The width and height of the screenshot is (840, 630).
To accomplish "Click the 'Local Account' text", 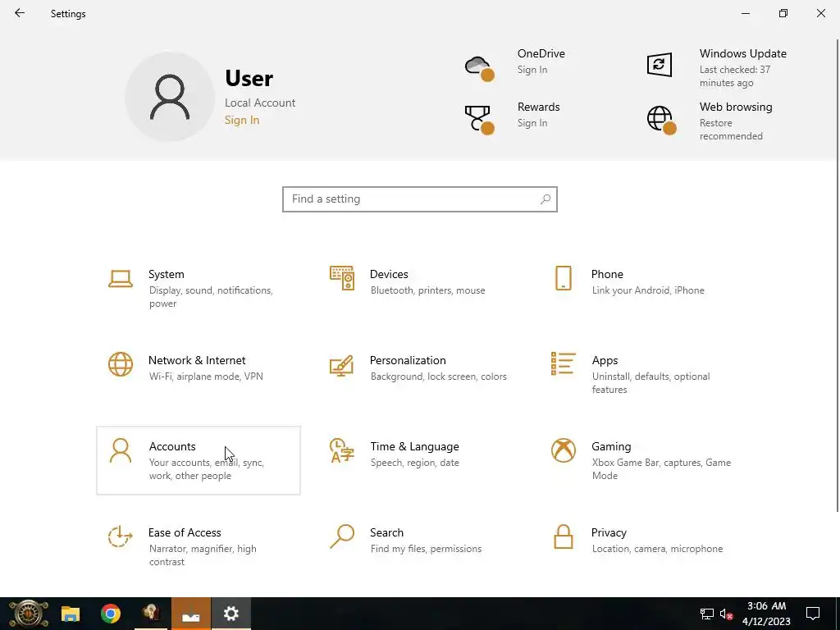I will tap(260, 103).
